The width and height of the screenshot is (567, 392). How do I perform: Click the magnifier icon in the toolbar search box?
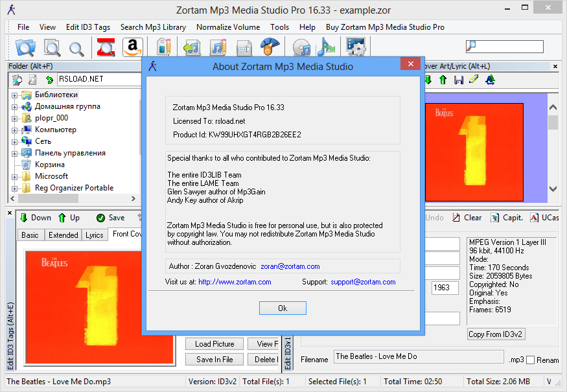click(x=471, y=46)
